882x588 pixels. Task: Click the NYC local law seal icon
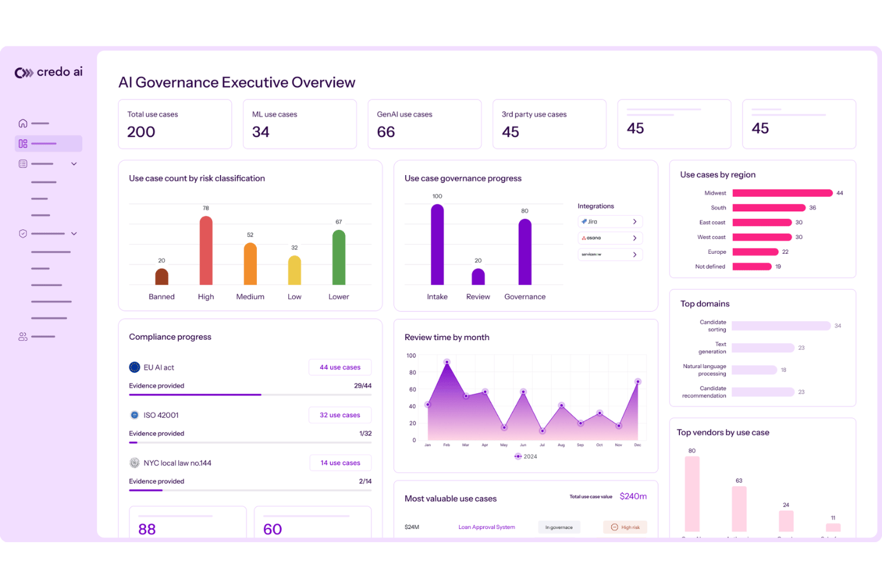coord(135,463)
